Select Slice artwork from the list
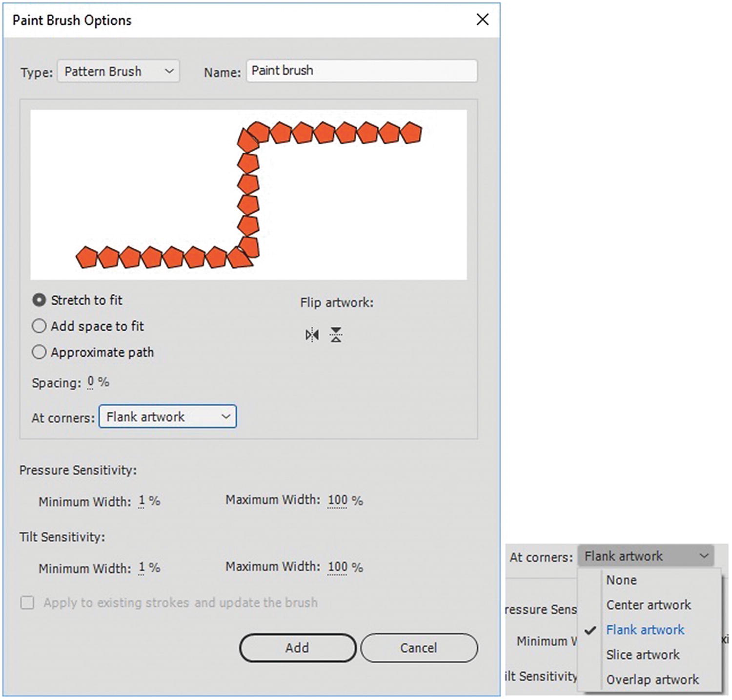 (642, 655)
